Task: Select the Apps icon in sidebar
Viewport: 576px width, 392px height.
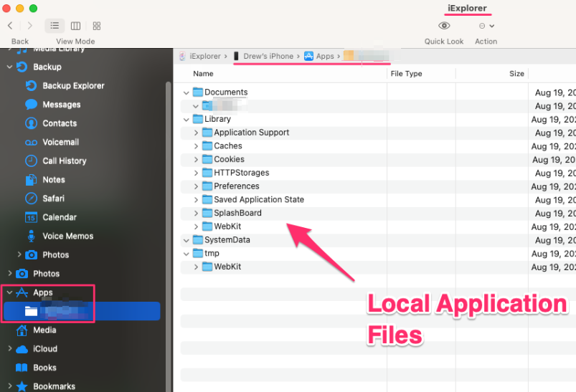Action: [x=22, y=292]
